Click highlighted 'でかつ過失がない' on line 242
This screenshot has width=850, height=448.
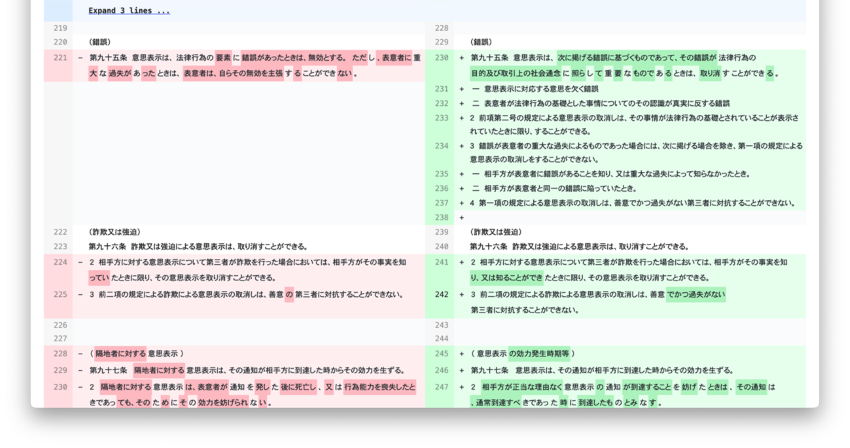pyautogui.click(x=696, y=295)
